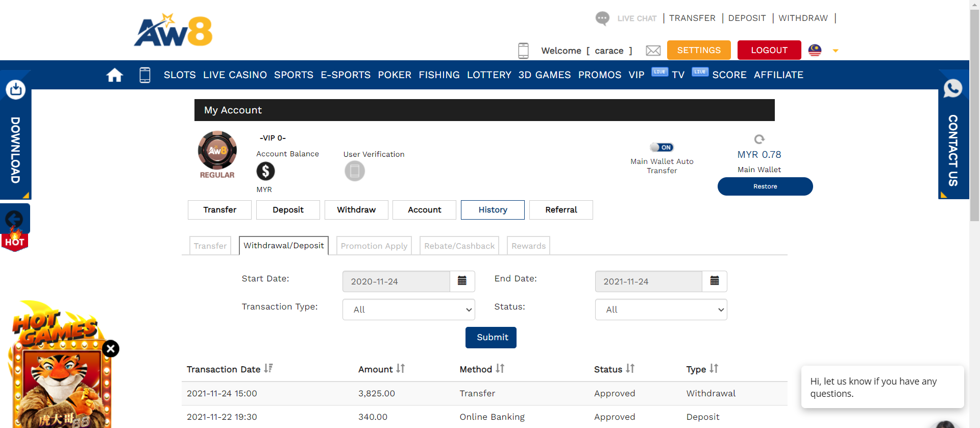Open the End Date calendar picker
This screenshot has width=980, height=428.
[x=714, y=281]
